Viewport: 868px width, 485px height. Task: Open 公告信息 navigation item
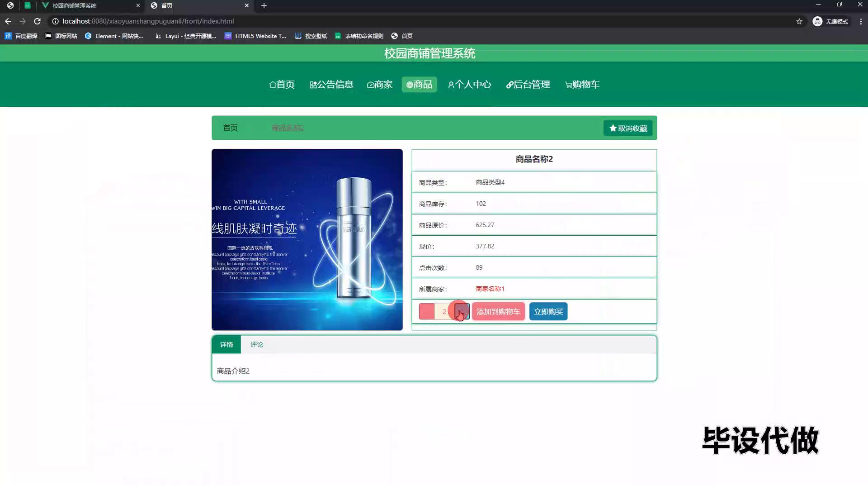(x=331, y=85)
